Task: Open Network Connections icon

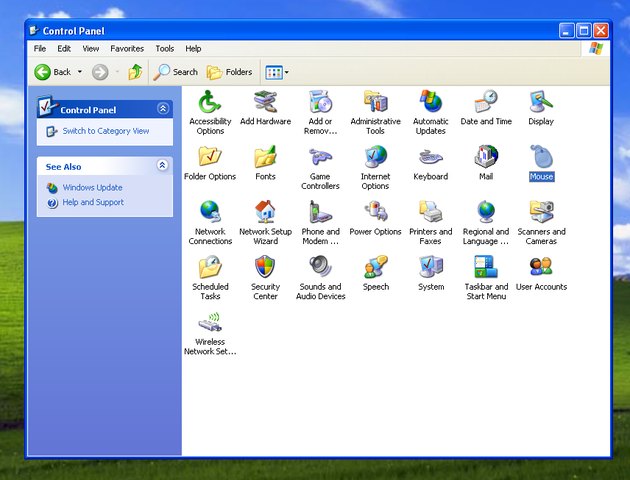Action: pos(210,212)
